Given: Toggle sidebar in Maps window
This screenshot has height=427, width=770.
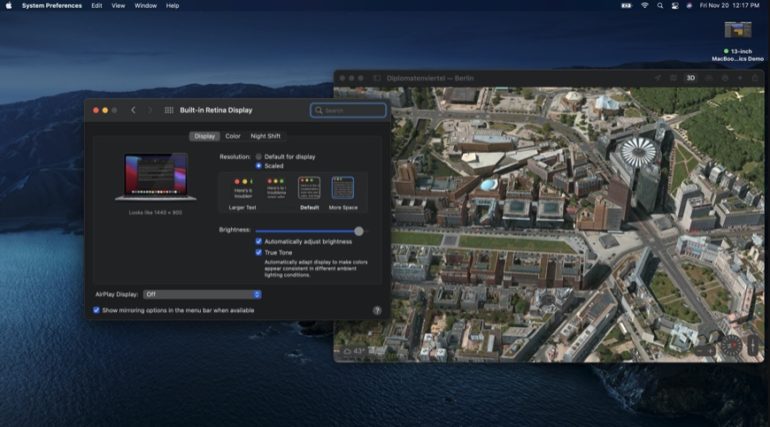Looking at the screenshot, I should click(x=377, y=78).
